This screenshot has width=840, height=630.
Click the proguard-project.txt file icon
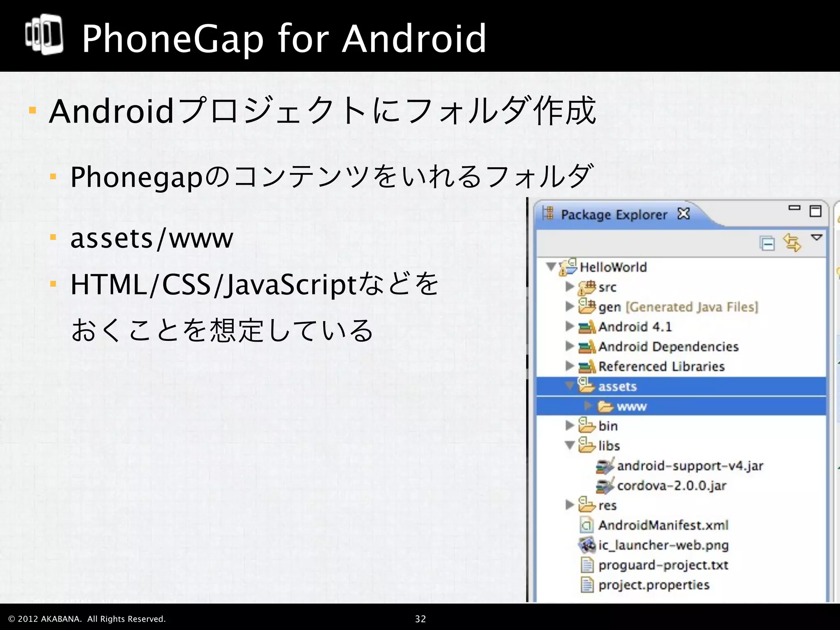tap(587, 565)
